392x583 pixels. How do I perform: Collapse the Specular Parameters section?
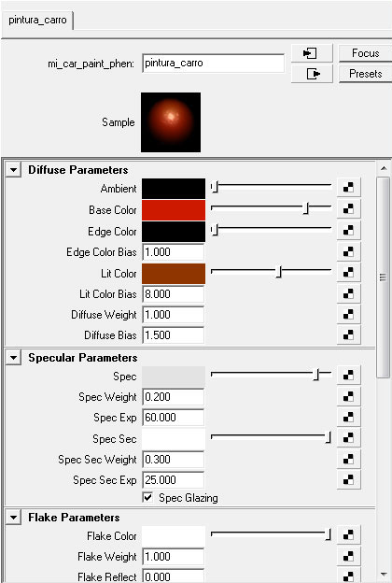coord(13,358)
